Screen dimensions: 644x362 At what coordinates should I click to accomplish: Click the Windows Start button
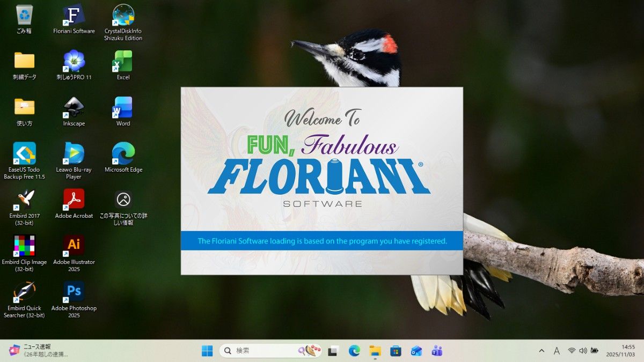pyautogui.click(x=207, y=351)
